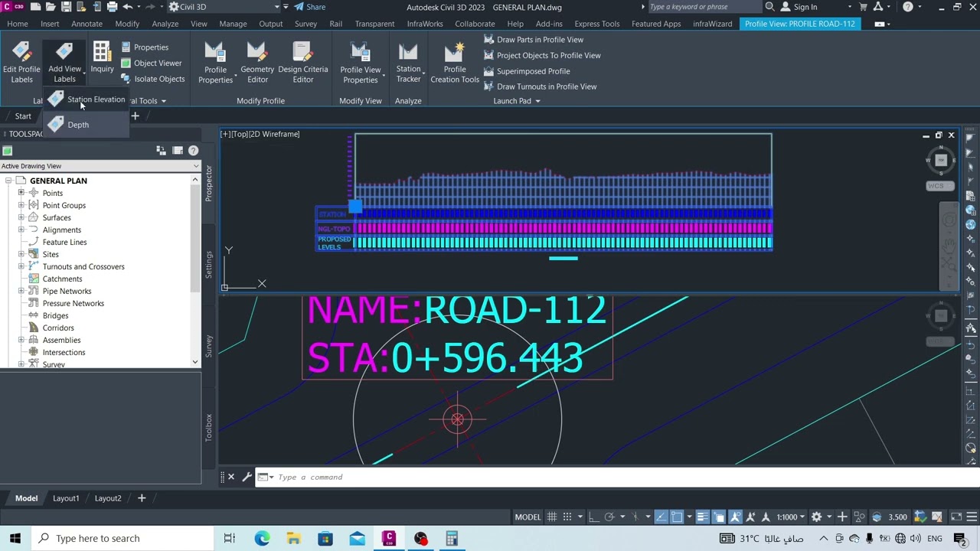Screen dimensions: 980x551
Task: Toggle drawing grid display in status bar
Action: (551, 517)
